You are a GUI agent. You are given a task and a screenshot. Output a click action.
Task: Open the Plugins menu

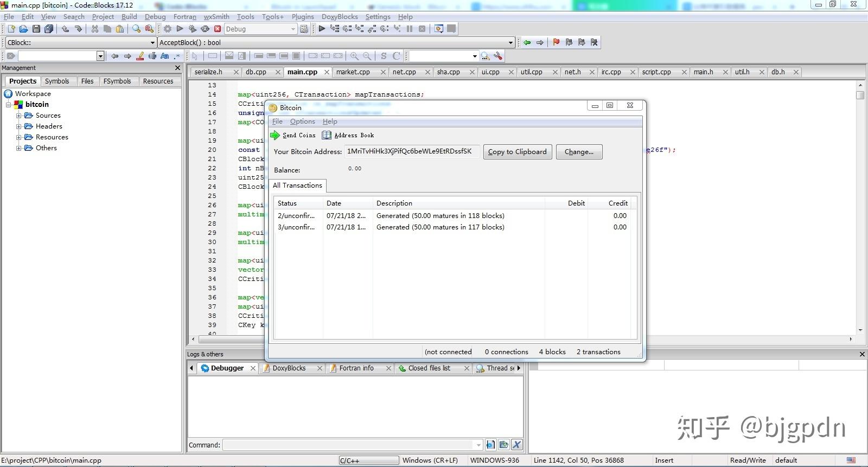pyautogui.click(x=303, y=17)
